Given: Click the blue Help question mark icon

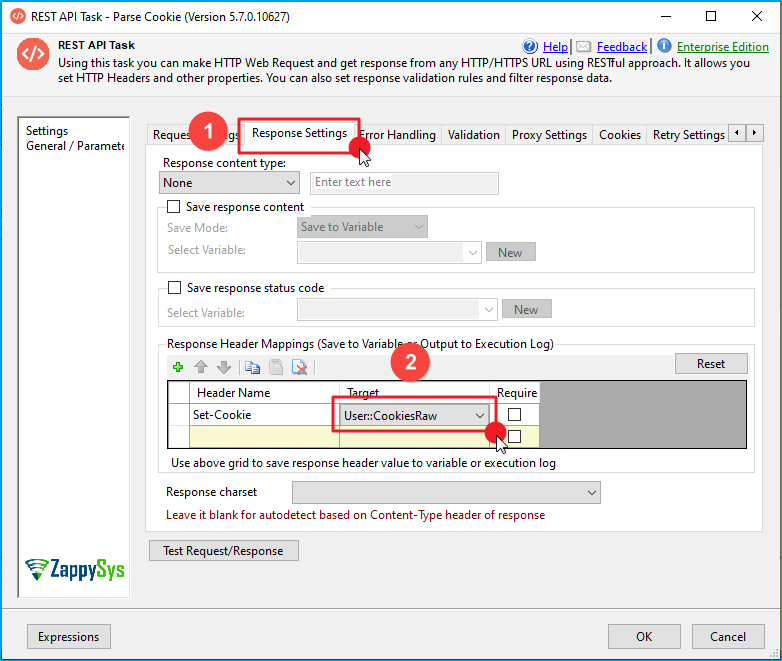Looking at the screenshot, I should tap(530, 46).
